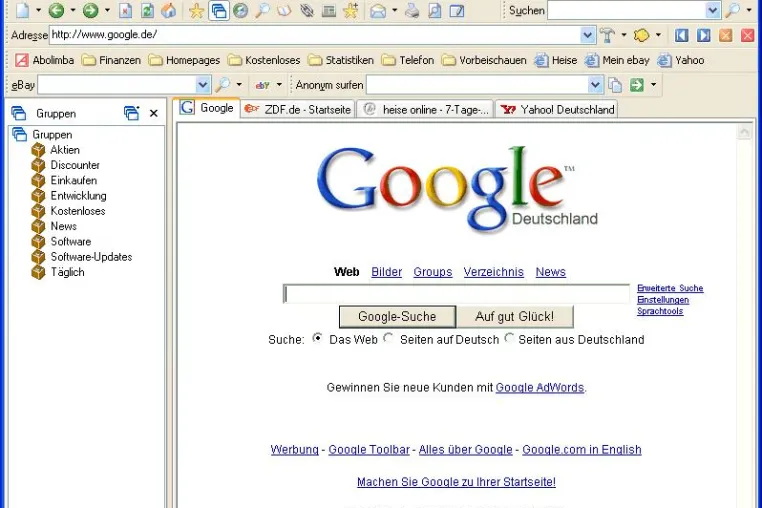This screenshot has width=762, height=508.
Task: Click the edit page pencil icon
Action: [456, 10]
